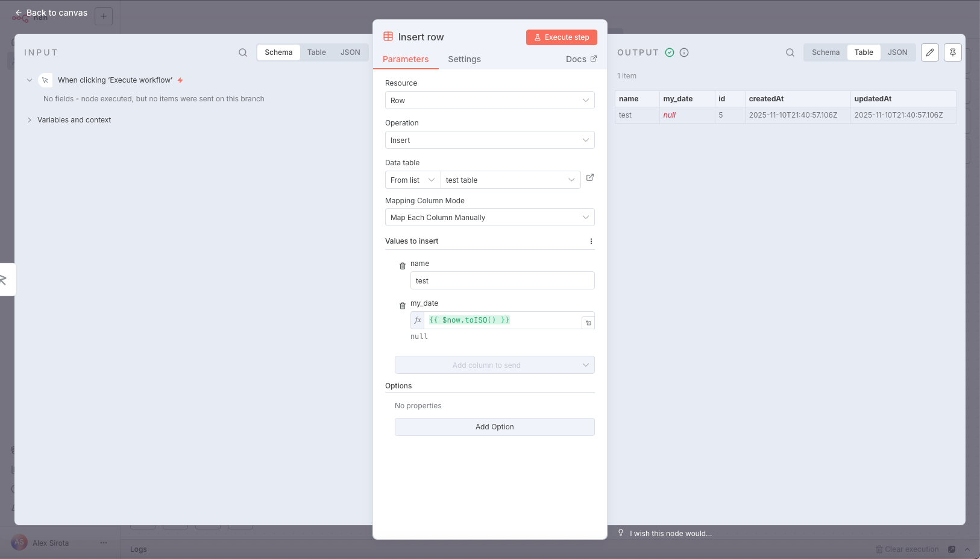Open the user options ellipsis menu

pos(104,543)
